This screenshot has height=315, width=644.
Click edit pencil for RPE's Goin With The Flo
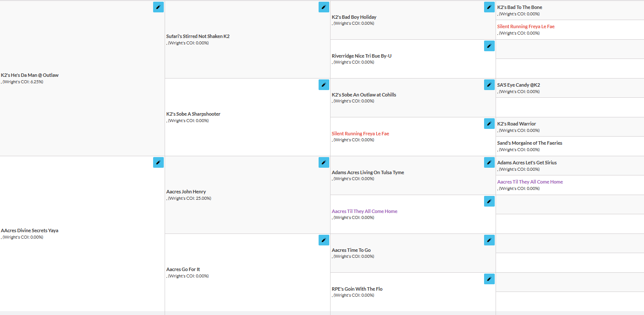489,279
